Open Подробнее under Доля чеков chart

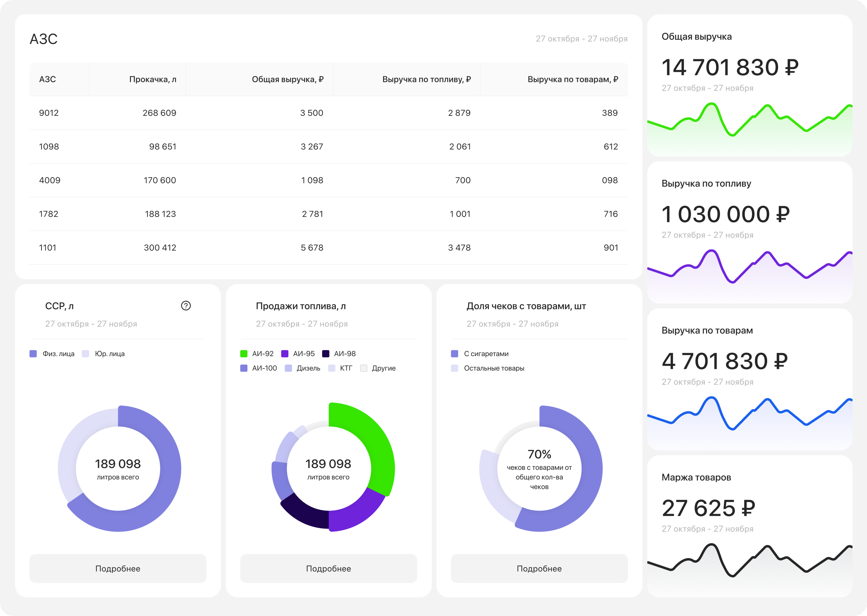[539, 568]
